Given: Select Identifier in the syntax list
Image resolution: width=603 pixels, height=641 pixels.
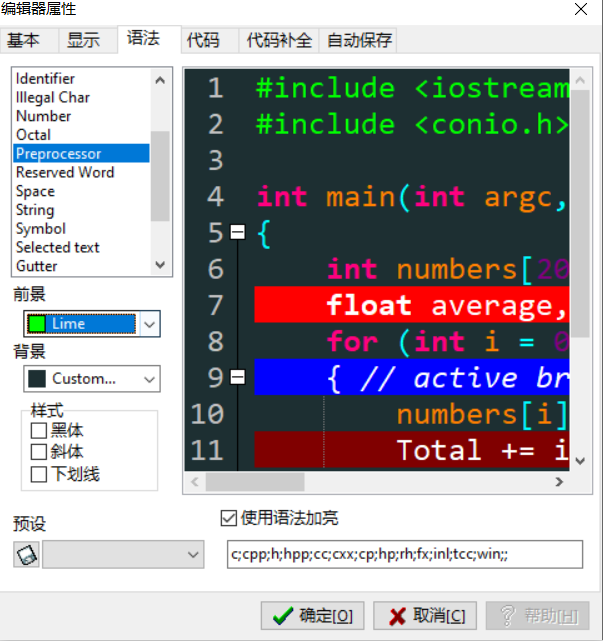Looking at the screenshot, I should click(x=81, y=78).
